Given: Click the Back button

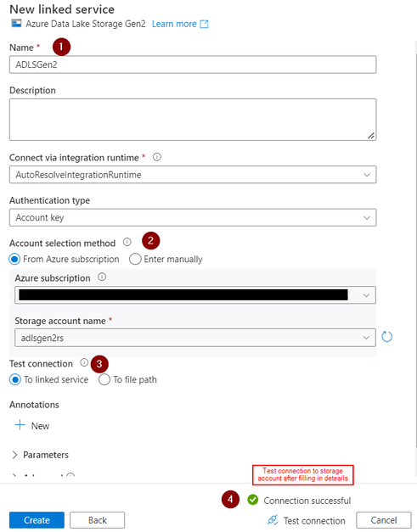Looking at the screenshot, I should (x=98, y=520).
